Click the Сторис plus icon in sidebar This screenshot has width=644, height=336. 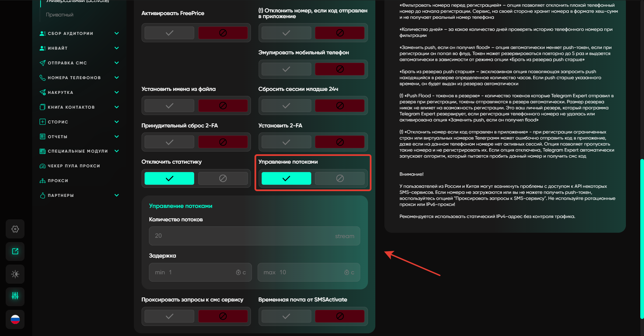point(43,122)
